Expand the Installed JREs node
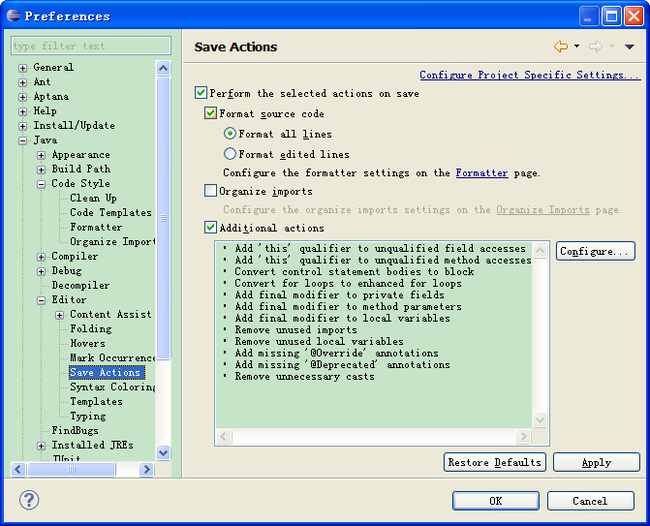Image resolution: width=650 pixels, height=526 pixels. 41,446
